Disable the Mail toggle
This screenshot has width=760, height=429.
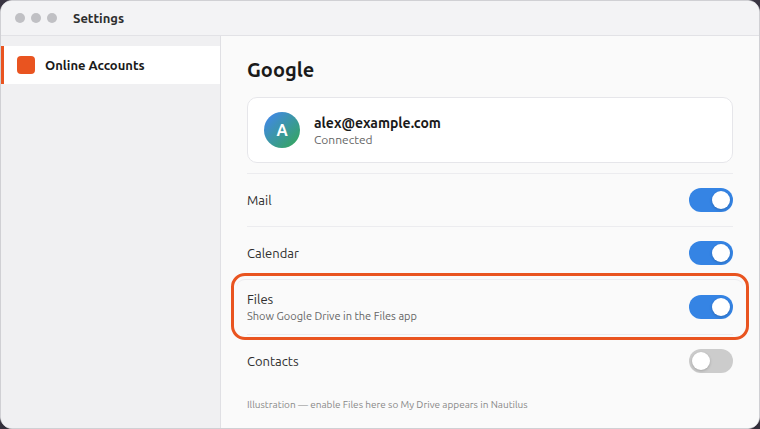point(711,200)
